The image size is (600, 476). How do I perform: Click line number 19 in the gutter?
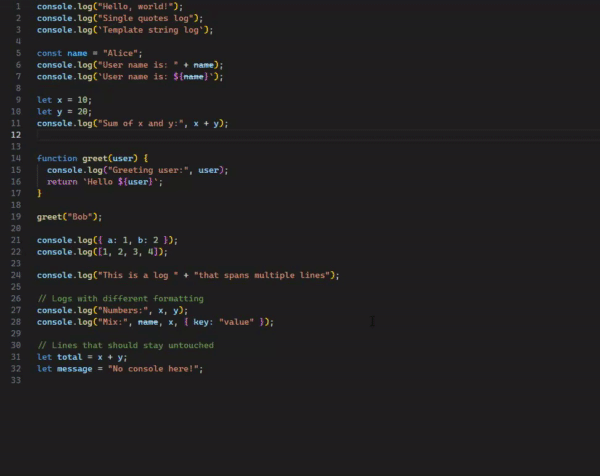[x=16, y=217]
